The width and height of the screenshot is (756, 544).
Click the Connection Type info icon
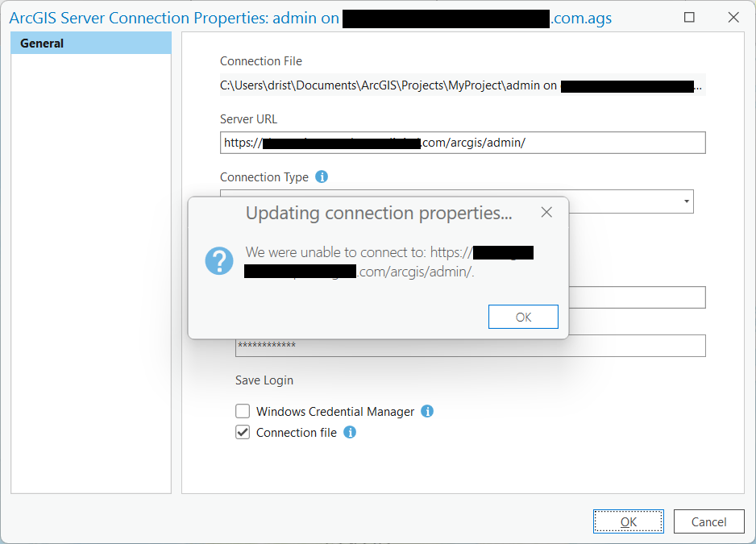322,176
